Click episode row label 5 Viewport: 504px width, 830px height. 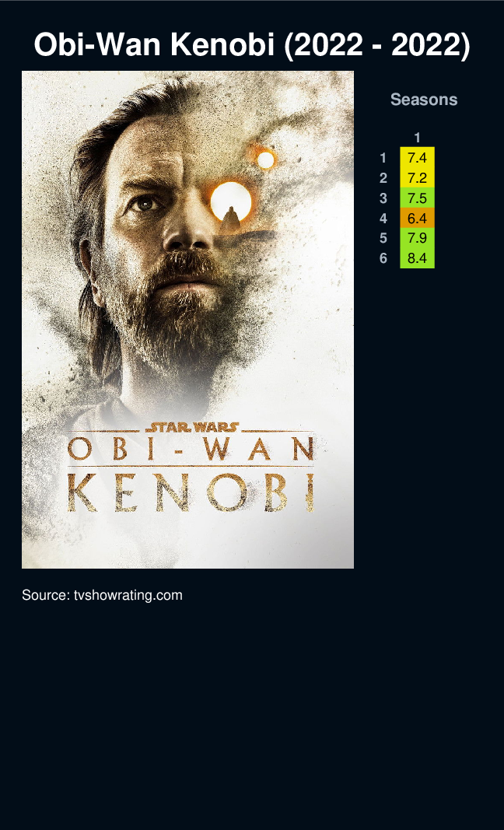point(383,238)
